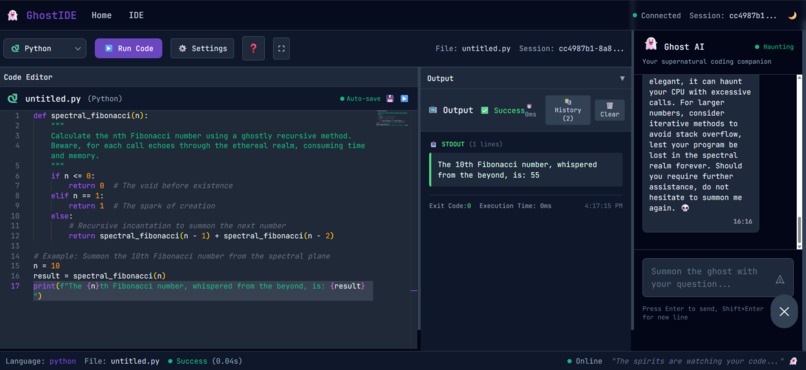Open the execution History (2) button
Screen dimensions: 806x370
(567, 110)
